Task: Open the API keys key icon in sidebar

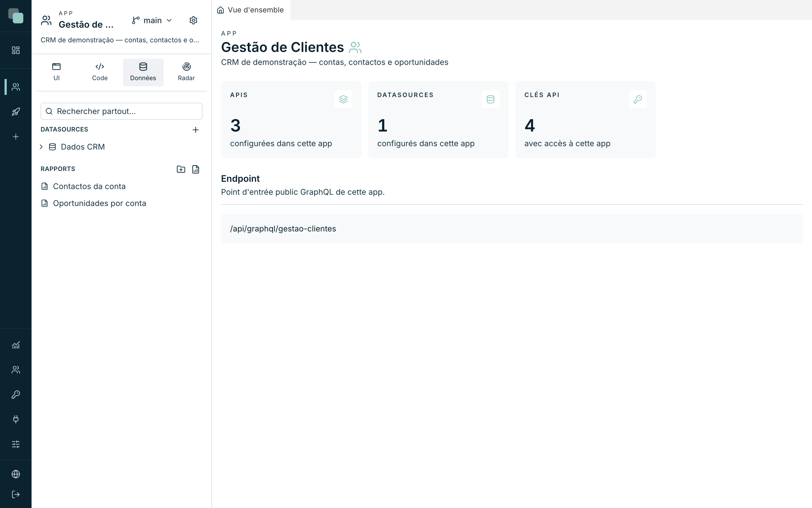Action: pyautogui.click(x=16, y=395)
